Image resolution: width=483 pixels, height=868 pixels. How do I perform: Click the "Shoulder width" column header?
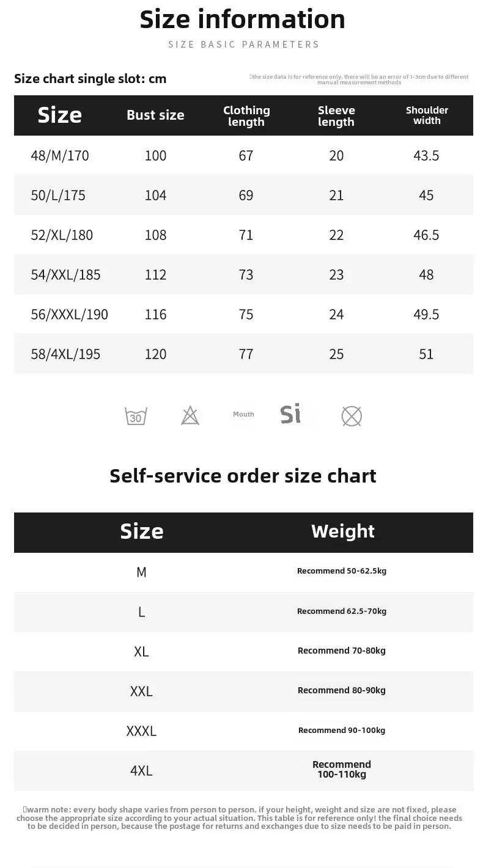pyautogui.click(x=427, y=115)
